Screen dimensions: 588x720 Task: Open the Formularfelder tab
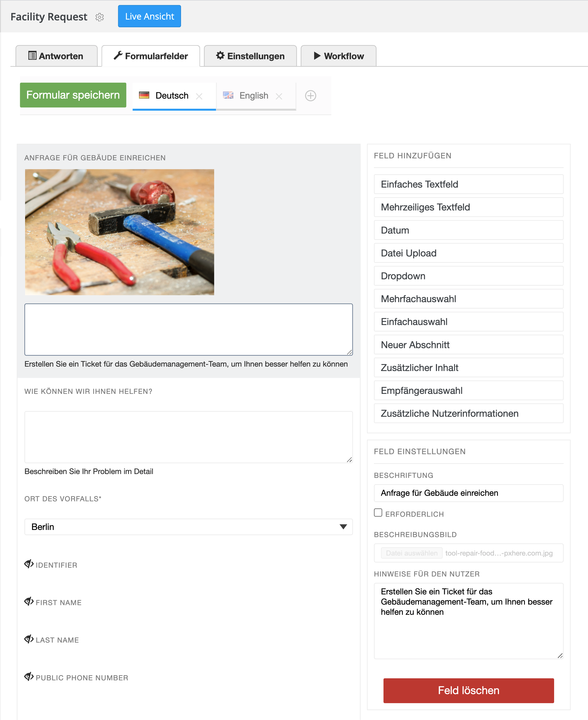(x=151, y=56)
